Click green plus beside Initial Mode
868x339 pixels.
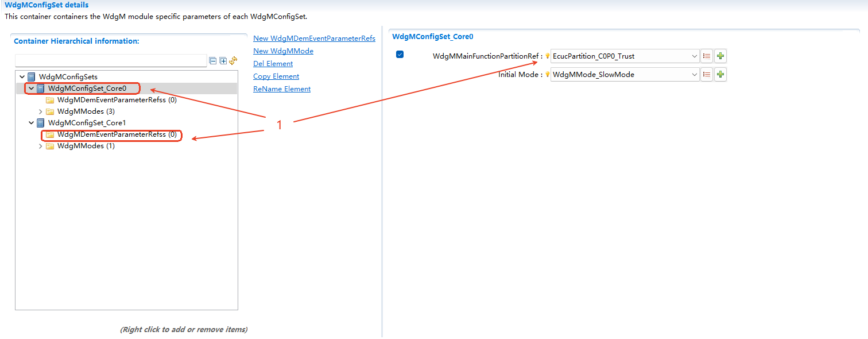[720, 75]
